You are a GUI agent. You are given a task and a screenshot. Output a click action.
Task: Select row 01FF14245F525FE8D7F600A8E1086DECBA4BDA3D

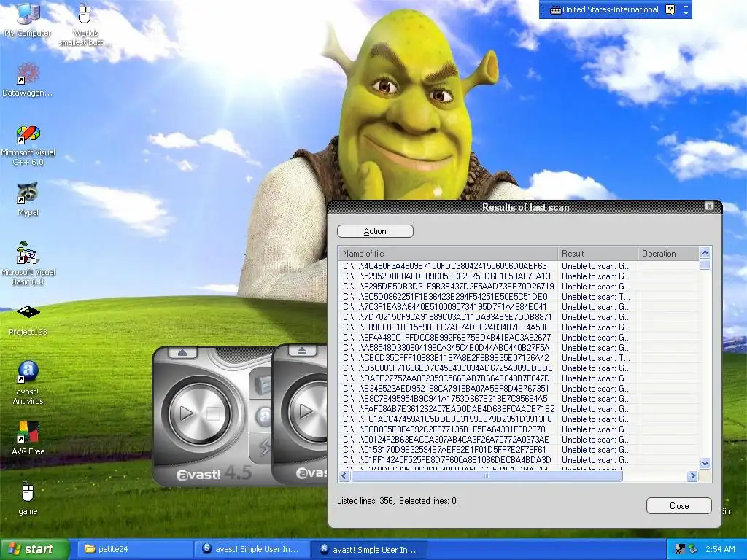tap(519, 460)
